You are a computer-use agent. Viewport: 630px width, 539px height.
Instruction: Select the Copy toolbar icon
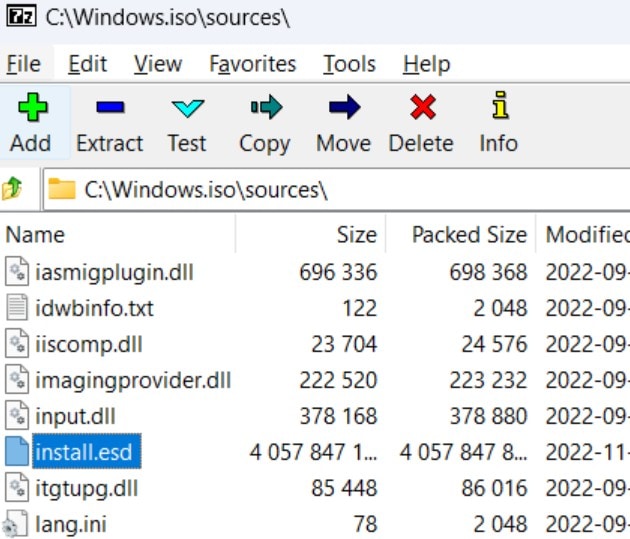tap(264, 108)
